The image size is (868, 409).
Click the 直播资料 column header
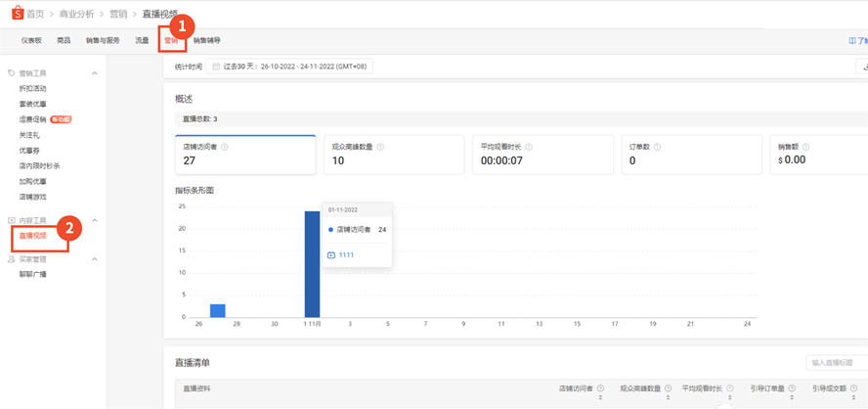tap(196, 388)
